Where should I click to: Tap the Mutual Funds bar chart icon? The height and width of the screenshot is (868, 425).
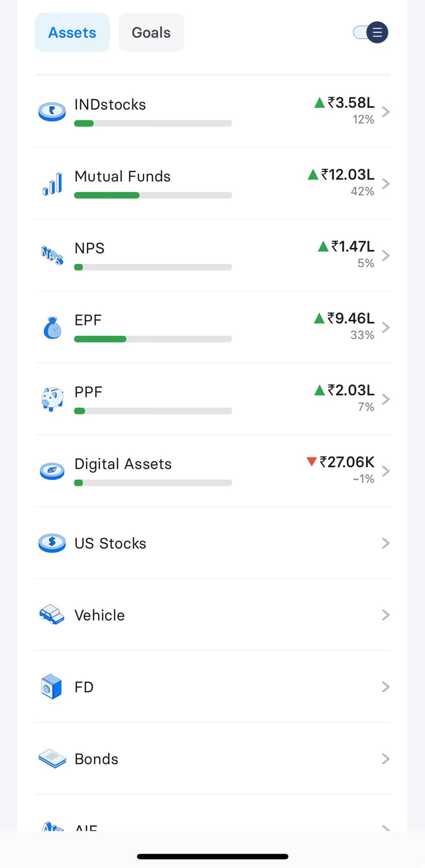[x=52, y=184]
